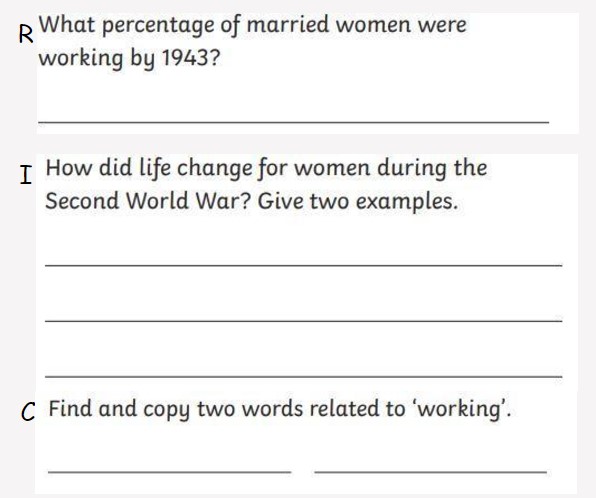596x498 pixels.
Task: Click the words 'How did life change'
Action: tap(149, 168)
